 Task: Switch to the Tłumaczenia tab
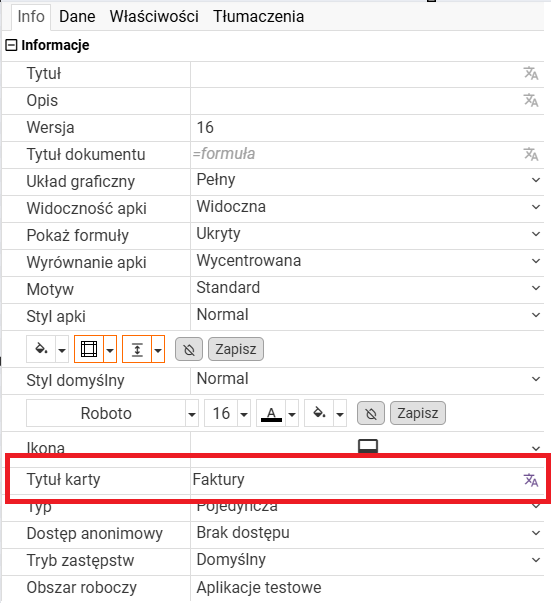(258, 17)
